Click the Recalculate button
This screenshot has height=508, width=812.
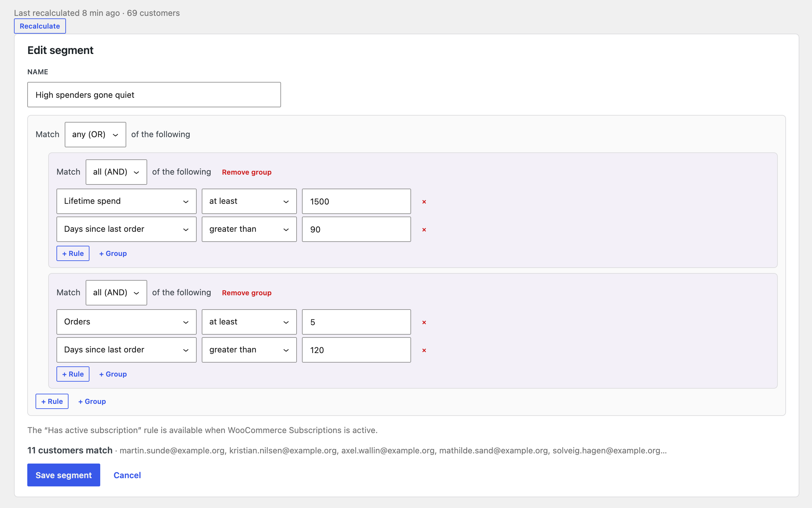(x=40, y=26)
